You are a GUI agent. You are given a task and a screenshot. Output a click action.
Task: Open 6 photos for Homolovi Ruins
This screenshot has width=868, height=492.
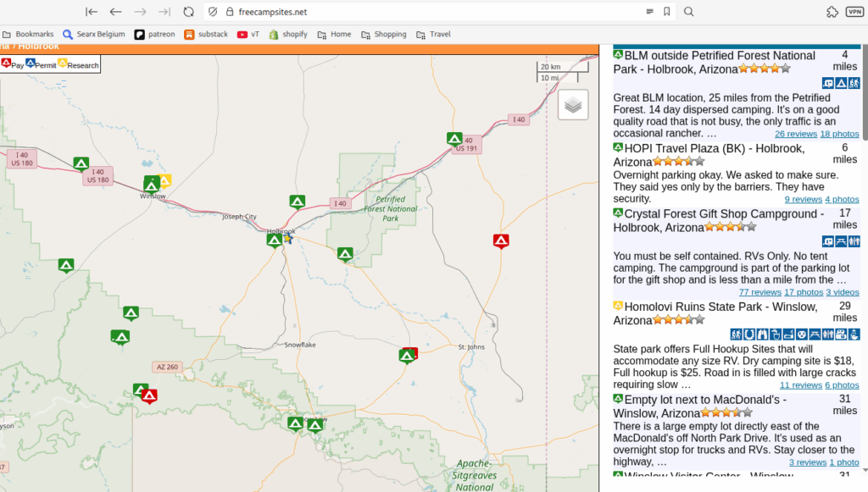tap(842, 384)
